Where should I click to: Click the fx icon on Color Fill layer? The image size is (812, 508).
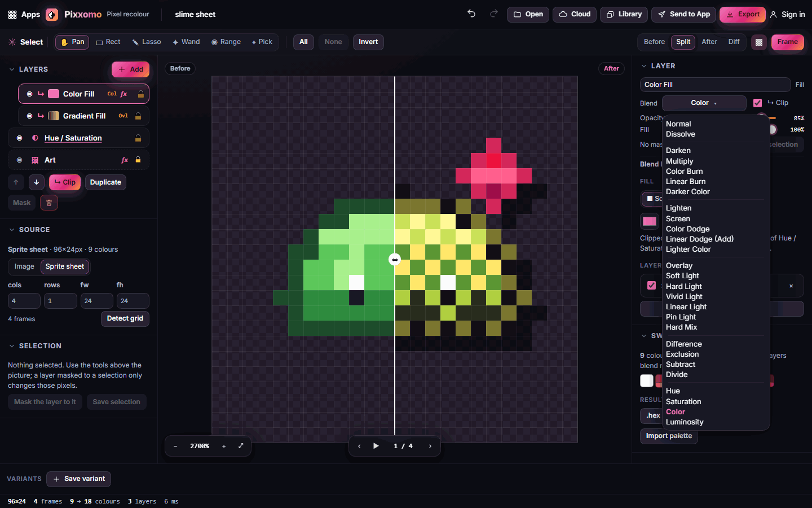[x=124, y=94]
